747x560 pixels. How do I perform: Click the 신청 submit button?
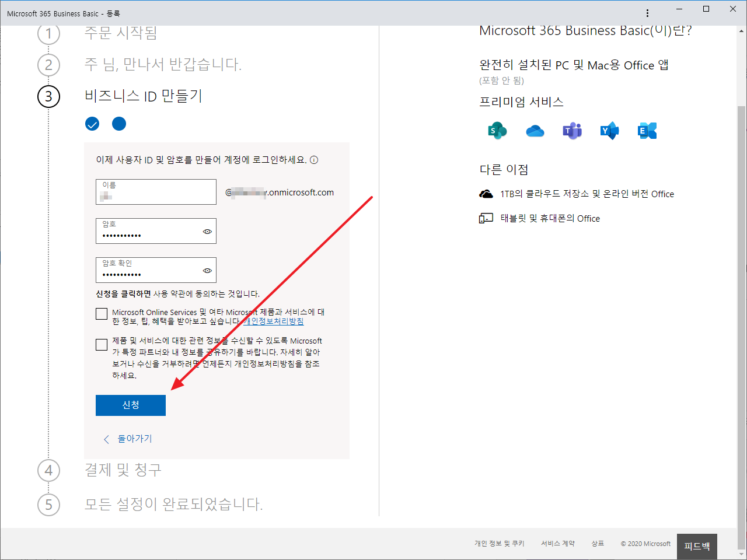[131, 405]
